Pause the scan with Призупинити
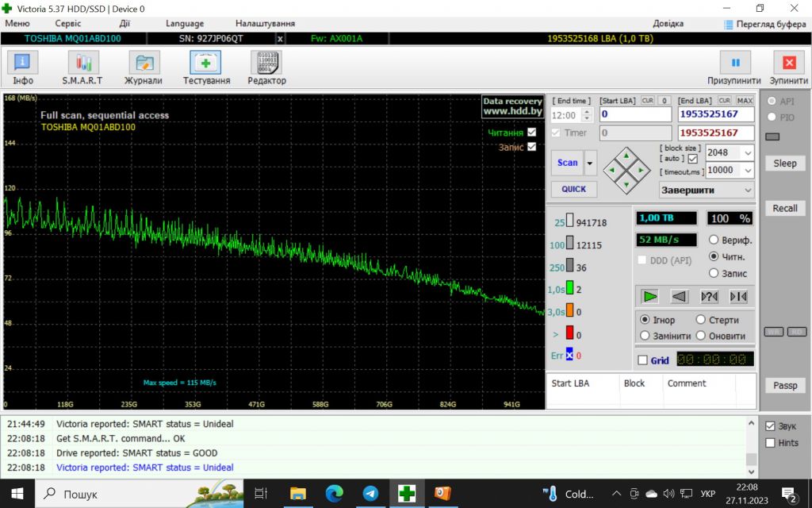Screen dimensions: 812x508 (734, 68)
